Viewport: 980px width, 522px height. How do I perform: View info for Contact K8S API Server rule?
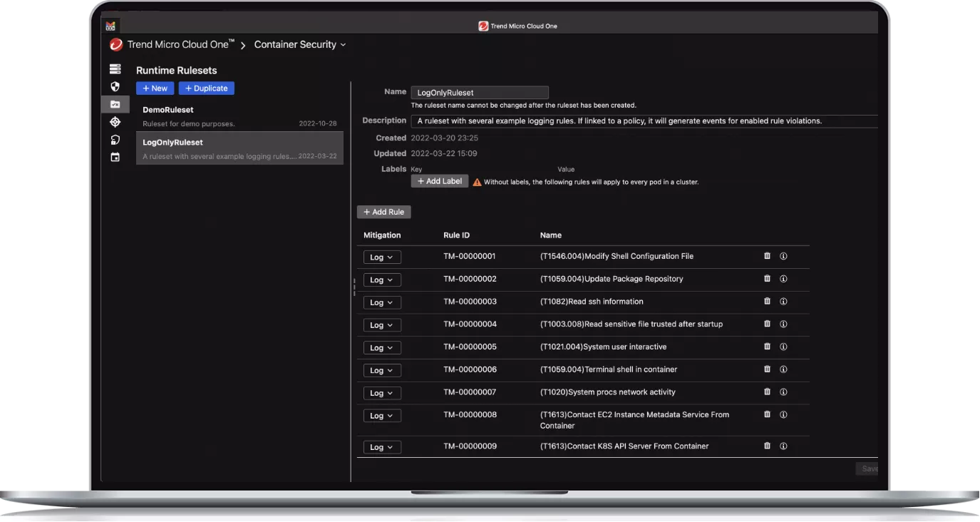(x=783, y=446)
